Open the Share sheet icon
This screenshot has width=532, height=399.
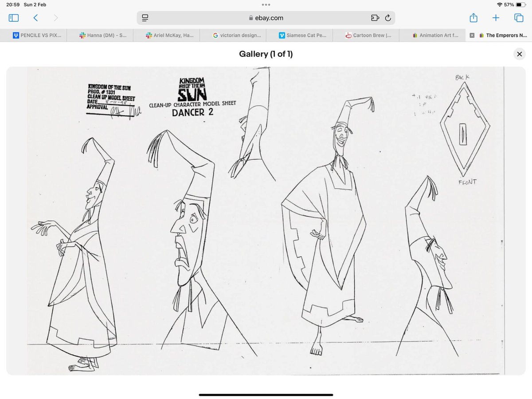[x=473, y=18]
